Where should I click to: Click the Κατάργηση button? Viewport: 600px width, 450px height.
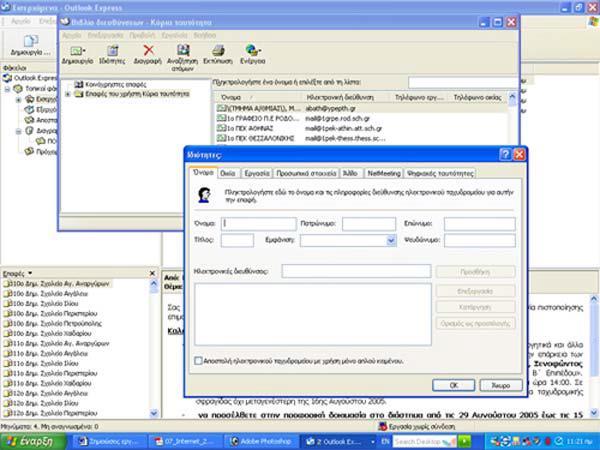tap(476, 307)
